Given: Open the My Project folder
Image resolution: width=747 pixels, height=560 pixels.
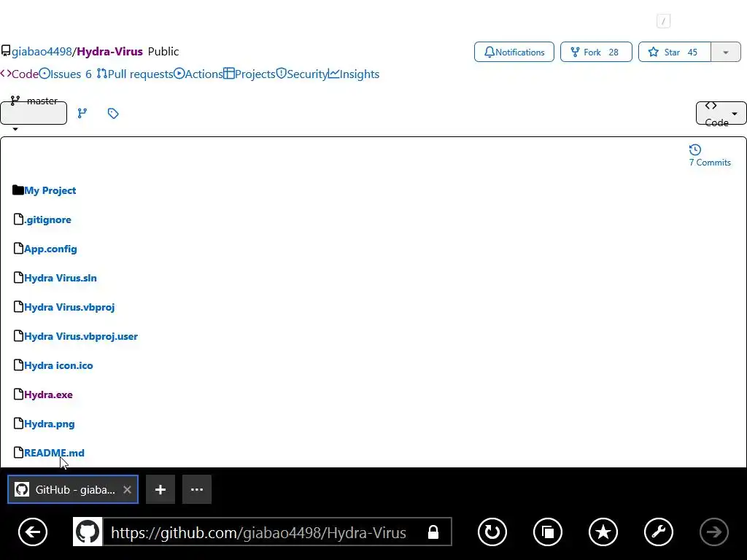Looking at the screenshot, I should coord(50,190).
